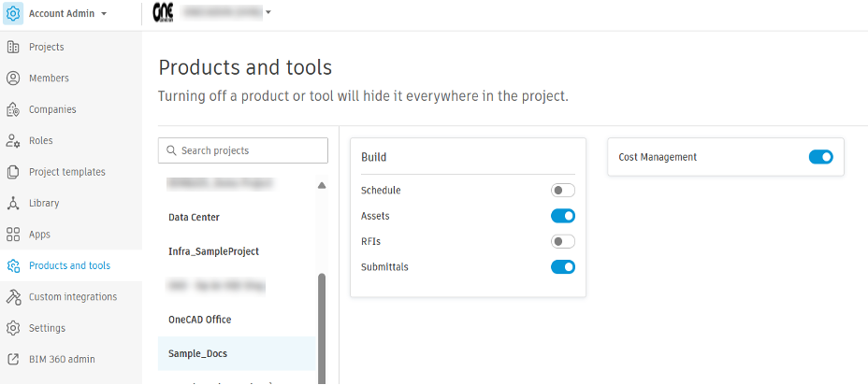This screenshot has width=868, height=385.
Task: Select the Infra_SampleProject project
Action: (x=213, y=251)
